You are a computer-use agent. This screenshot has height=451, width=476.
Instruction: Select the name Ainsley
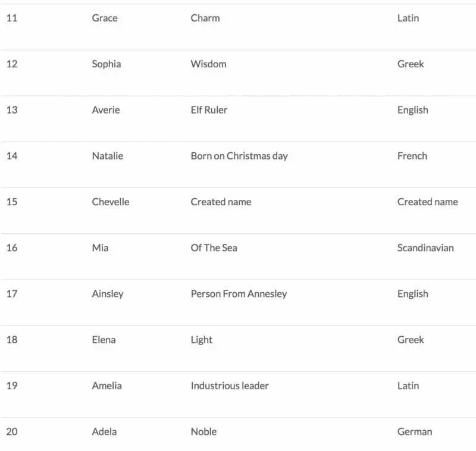(108, 294)
